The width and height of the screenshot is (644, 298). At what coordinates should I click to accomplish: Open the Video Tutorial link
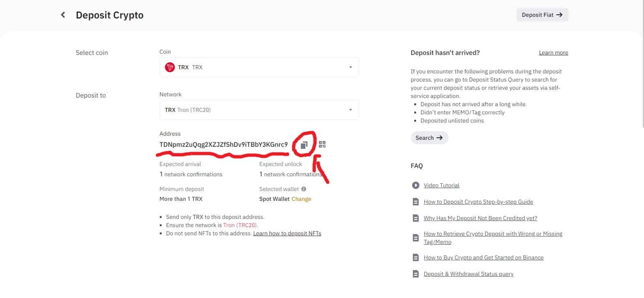pos(441,185)
